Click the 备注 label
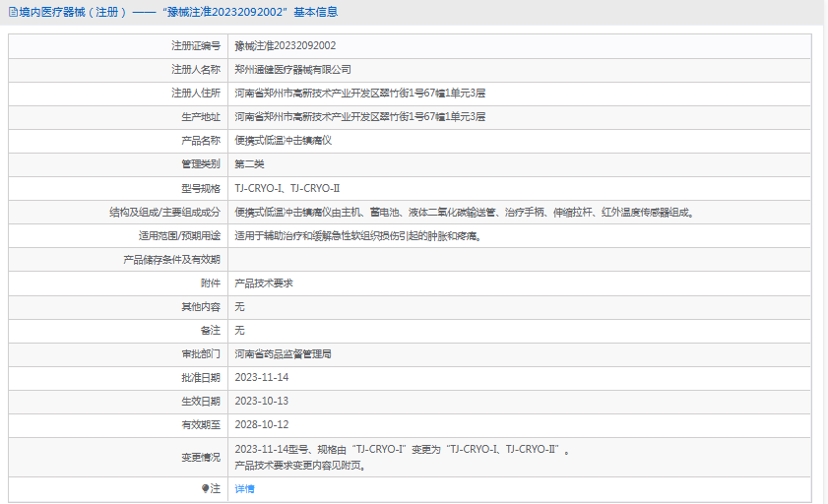Viewport: 828px width, 504px height. [211, 331]
